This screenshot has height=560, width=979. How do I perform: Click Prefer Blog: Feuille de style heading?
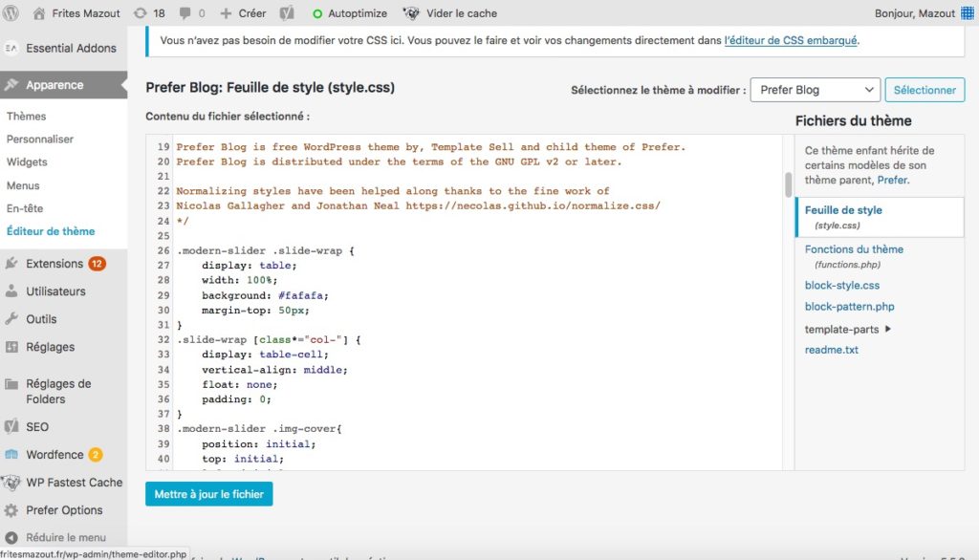pos(271,87)
